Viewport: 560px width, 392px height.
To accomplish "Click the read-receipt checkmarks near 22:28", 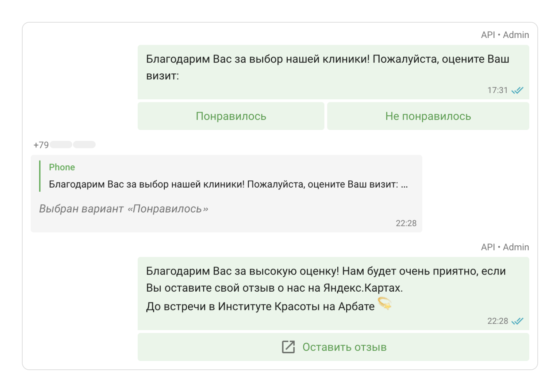I will 518,321.
